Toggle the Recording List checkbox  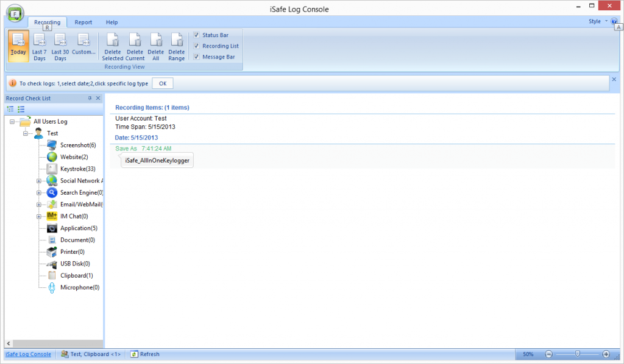point(196,46)
